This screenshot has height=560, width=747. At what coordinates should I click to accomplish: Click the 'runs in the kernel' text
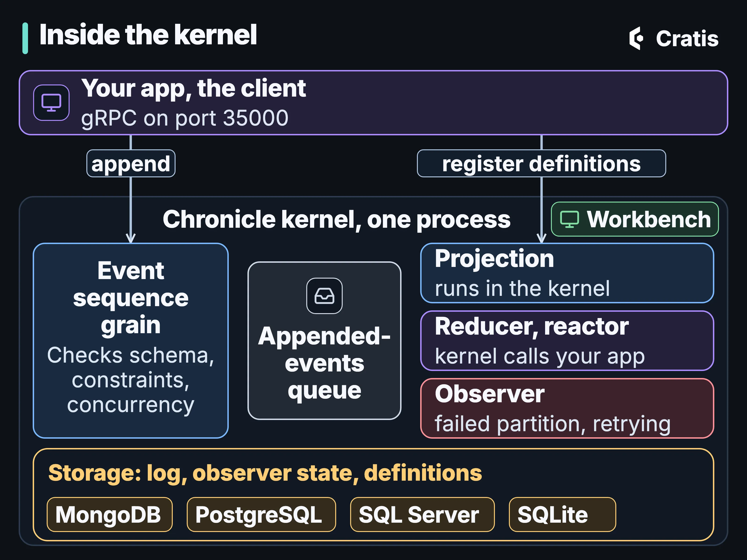[522, 289]
